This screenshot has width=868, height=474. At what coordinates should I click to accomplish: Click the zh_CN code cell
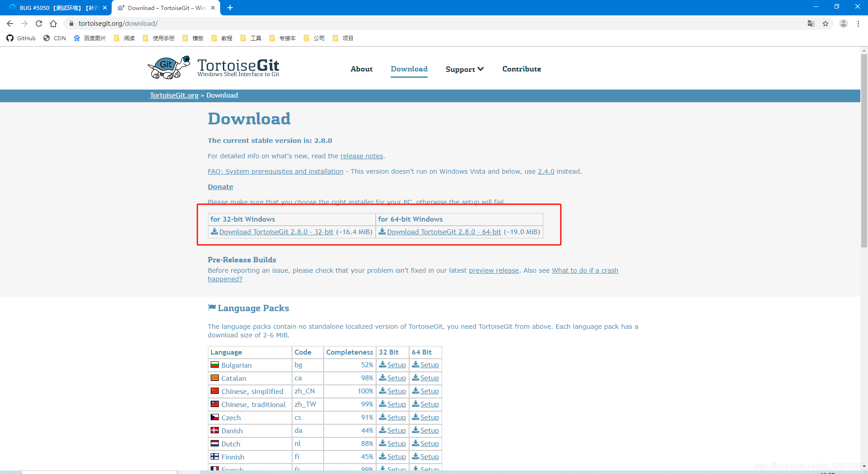click(307, 391)
